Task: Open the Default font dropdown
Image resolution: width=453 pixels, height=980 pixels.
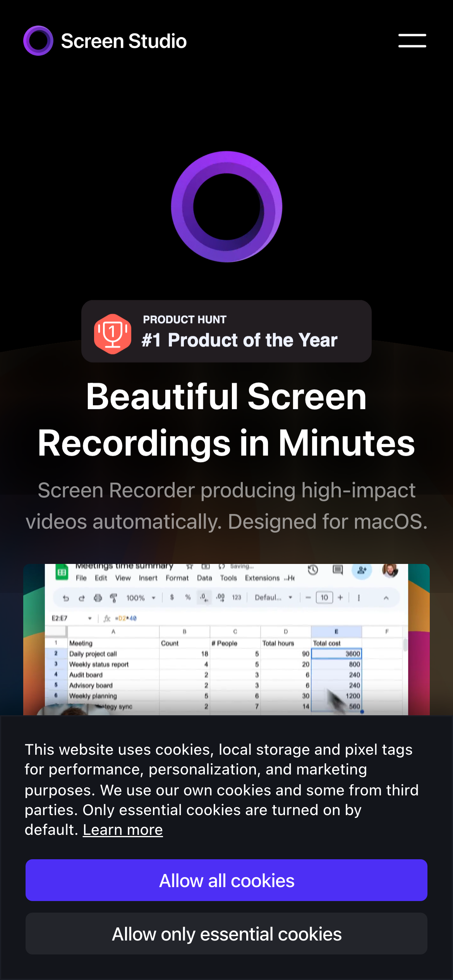Action: click(273, 598)
